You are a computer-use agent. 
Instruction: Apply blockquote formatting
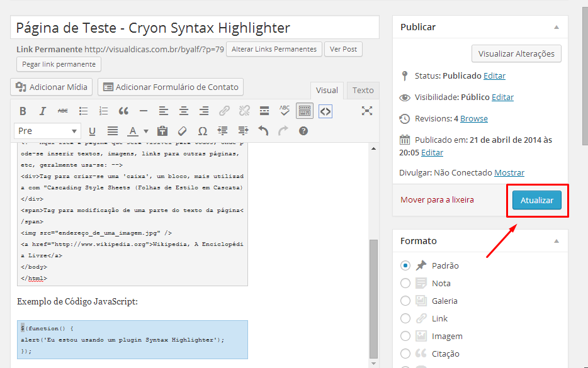pyautogui.click(x=123, y=111)
